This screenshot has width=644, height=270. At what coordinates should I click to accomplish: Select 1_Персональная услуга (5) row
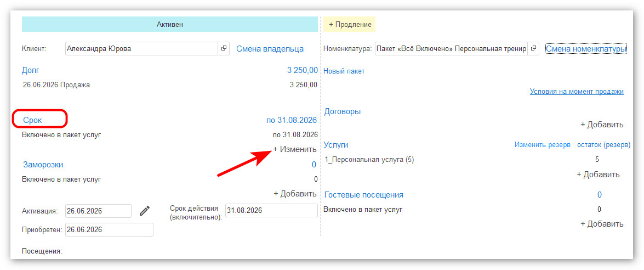(x=369, y=160)
